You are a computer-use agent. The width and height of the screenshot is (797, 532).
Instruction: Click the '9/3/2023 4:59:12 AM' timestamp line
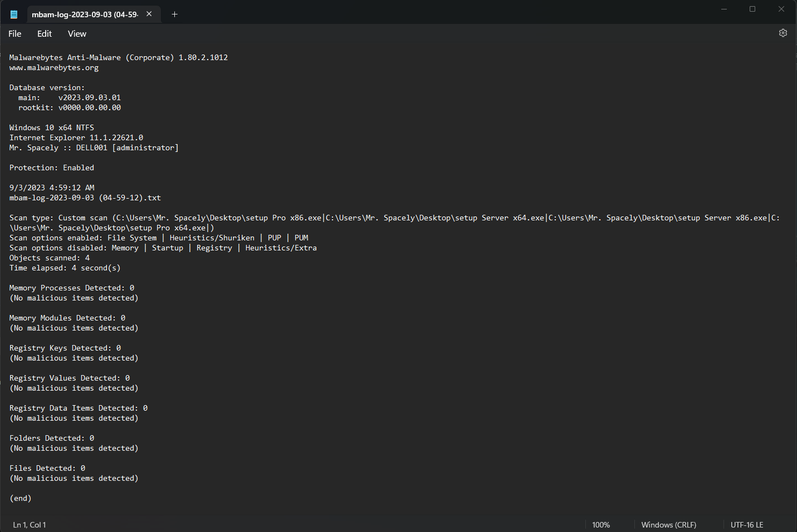click(52, 188)
